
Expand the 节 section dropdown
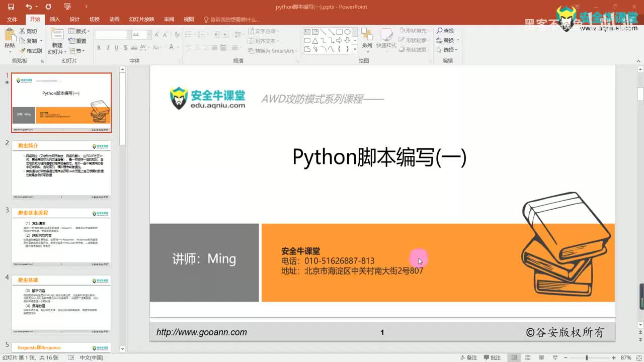(x=77, y=51)
